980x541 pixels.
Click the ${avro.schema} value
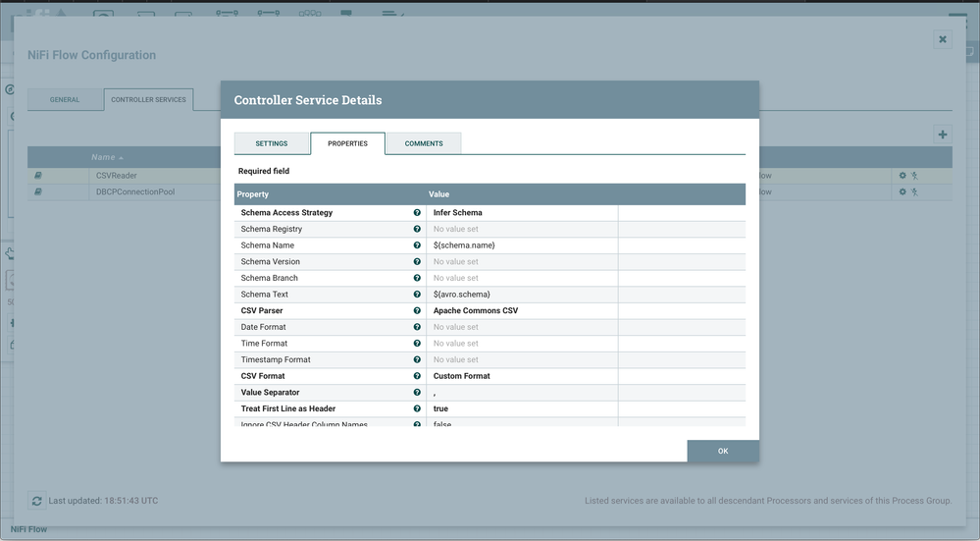(x=462, y=294)
